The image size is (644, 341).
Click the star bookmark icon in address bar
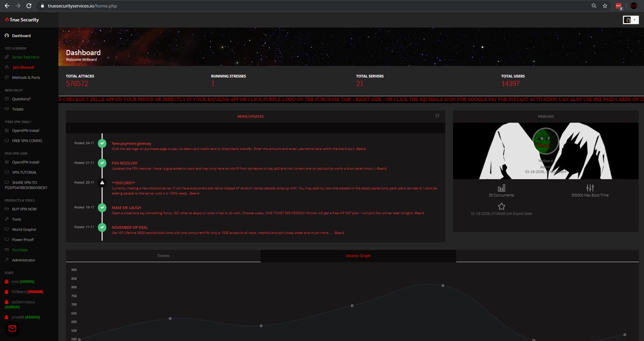click(x=605, y=6)
